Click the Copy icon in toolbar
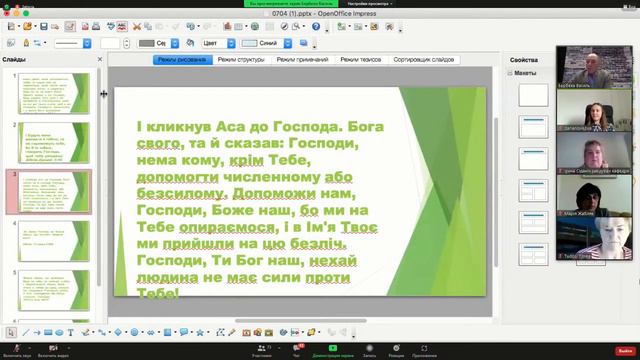 [x=148, y=27]
